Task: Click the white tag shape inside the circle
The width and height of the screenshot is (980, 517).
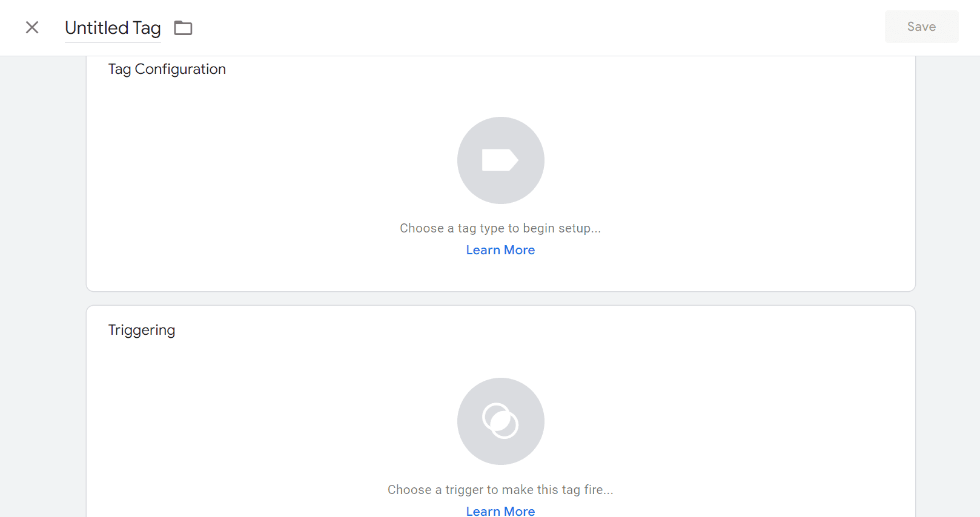Action: [500, 160]
